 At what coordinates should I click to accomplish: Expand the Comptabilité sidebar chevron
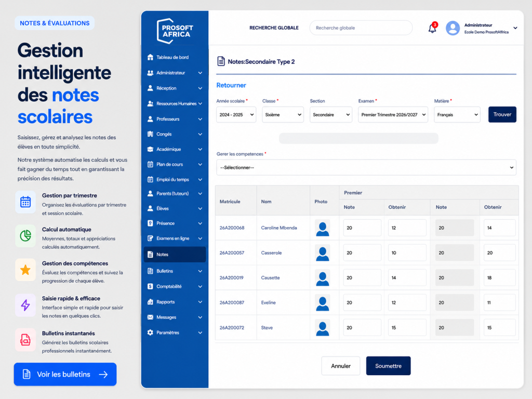tap(200, 286)
